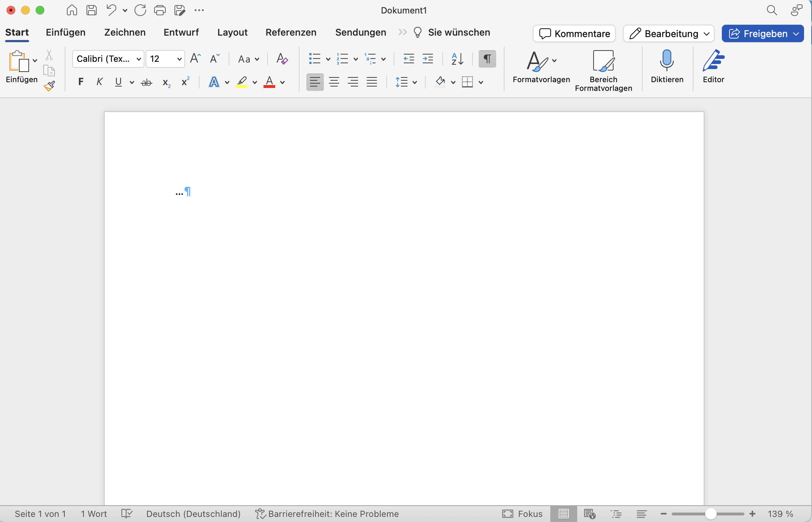Center align the text
This screenshot has width=812, height=522.
334,82
